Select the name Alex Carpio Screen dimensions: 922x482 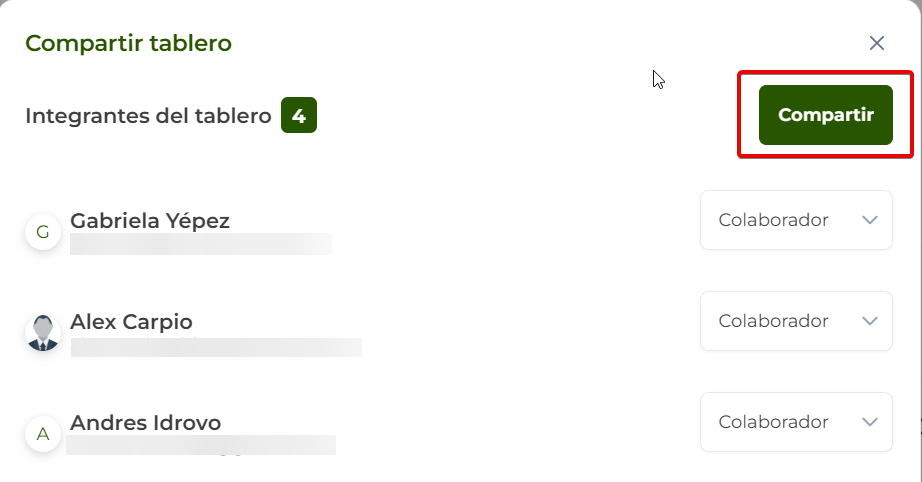click(x=131, y=322)
